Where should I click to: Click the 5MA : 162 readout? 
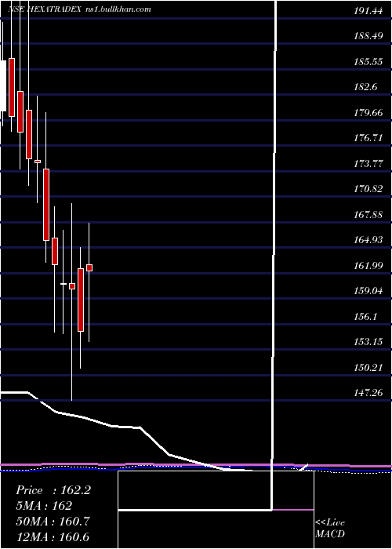(x=44, y=506)
